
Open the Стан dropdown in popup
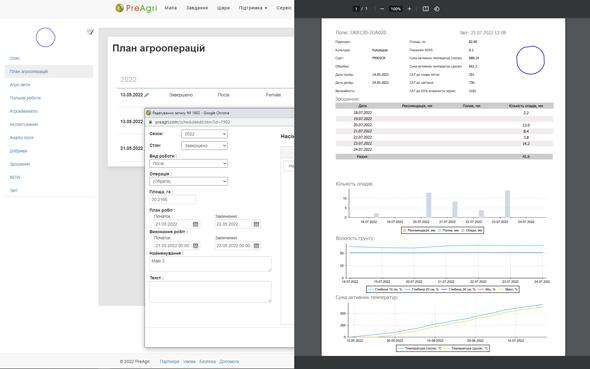pyautogui.click(x=204, y=146)
